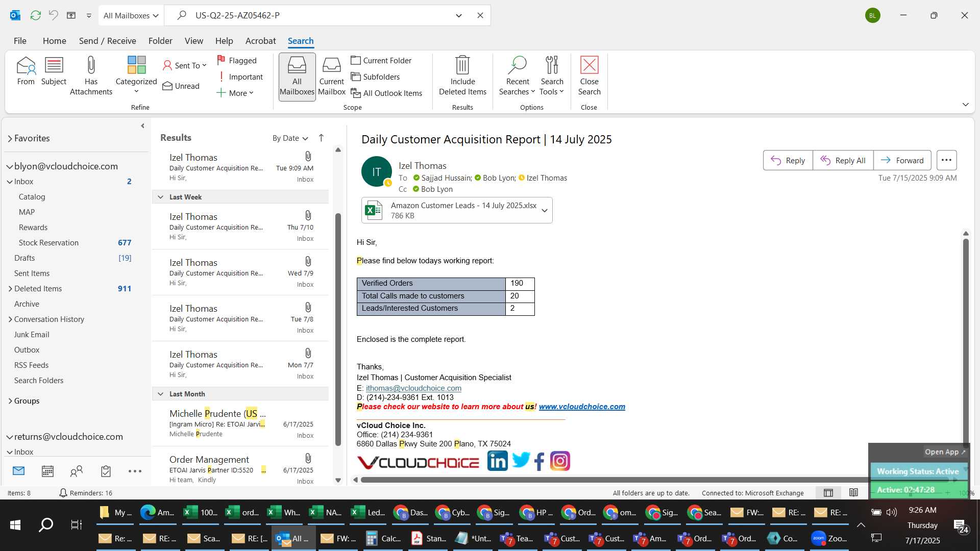Click Include Deleted Items icon

click(x=462, y=76)
